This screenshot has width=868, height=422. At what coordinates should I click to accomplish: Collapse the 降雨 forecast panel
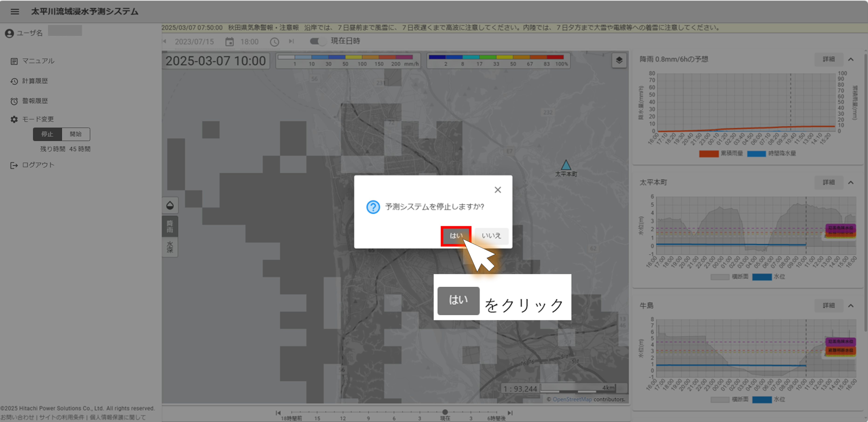click(x=851, y=59)
